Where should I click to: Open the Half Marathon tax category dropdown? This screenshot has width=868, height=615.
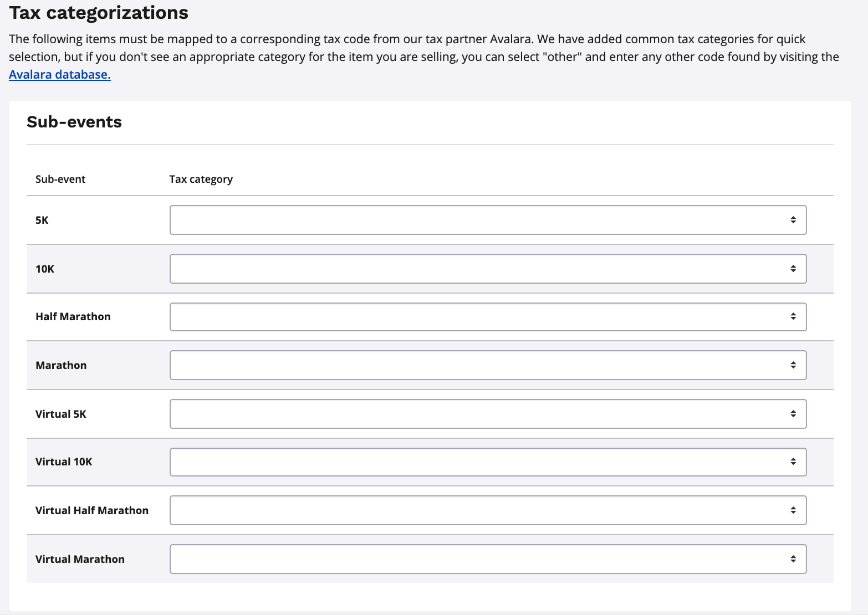[x=488, y=316]
